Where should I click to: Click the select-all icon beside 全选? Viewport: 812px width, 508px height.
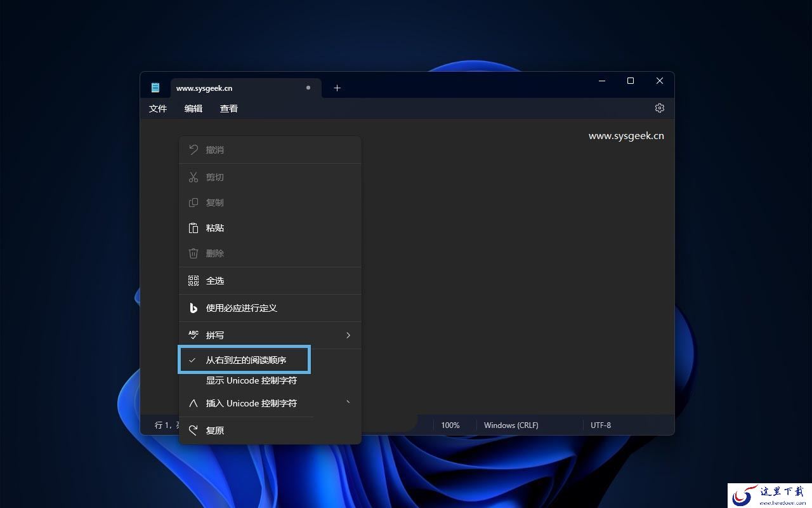coord(193,281)
